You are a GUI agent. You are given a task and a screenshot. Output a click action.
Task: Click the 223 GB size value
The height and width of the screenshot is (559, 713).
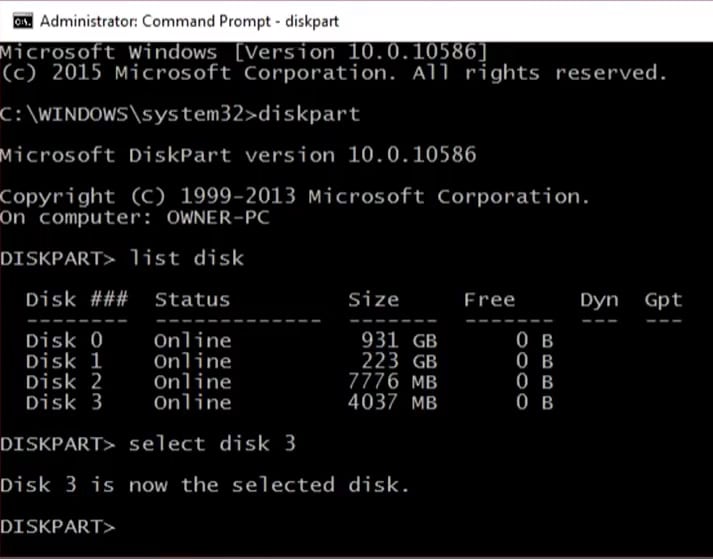(399, 360)
